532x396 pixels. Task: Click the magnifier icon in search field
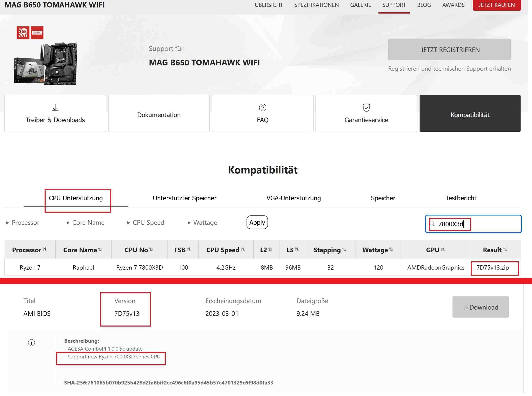click(432, 224)
